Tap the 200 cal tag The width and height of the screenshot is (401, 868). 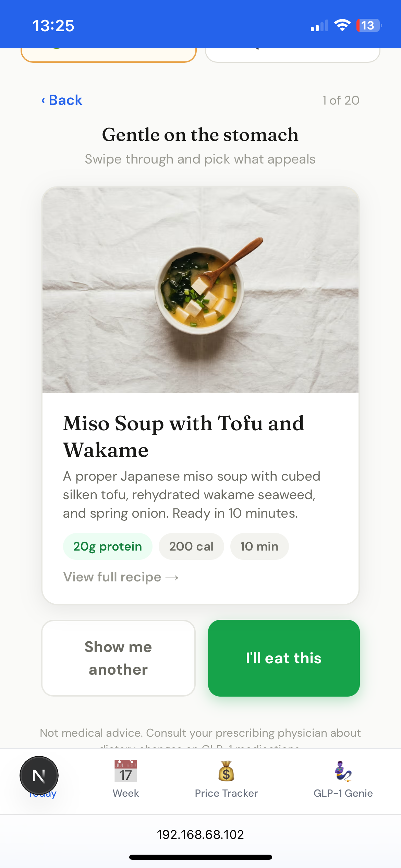pos(191,546)
